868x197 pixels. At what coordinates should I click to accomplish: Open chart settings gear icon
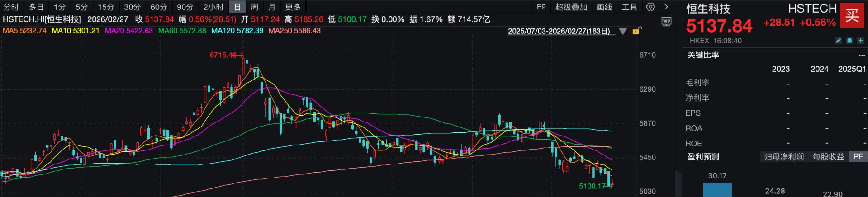[650, 7]
